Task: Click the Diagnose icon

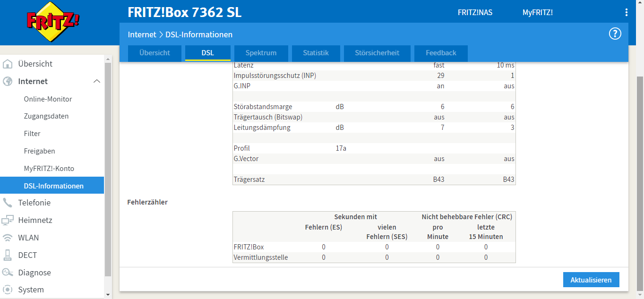Action: [x=8, y=273]
